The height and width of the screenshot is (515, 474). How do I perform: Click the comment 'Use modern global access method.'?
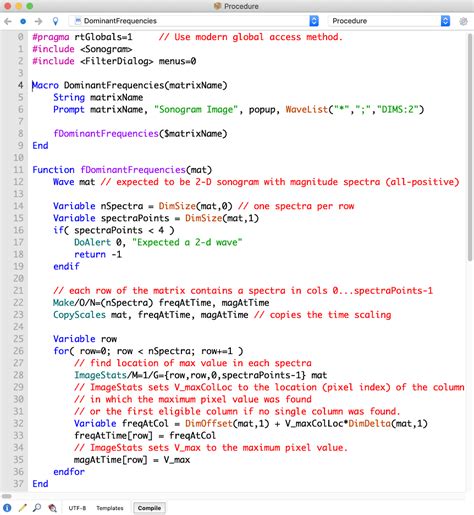click(258, 37)
